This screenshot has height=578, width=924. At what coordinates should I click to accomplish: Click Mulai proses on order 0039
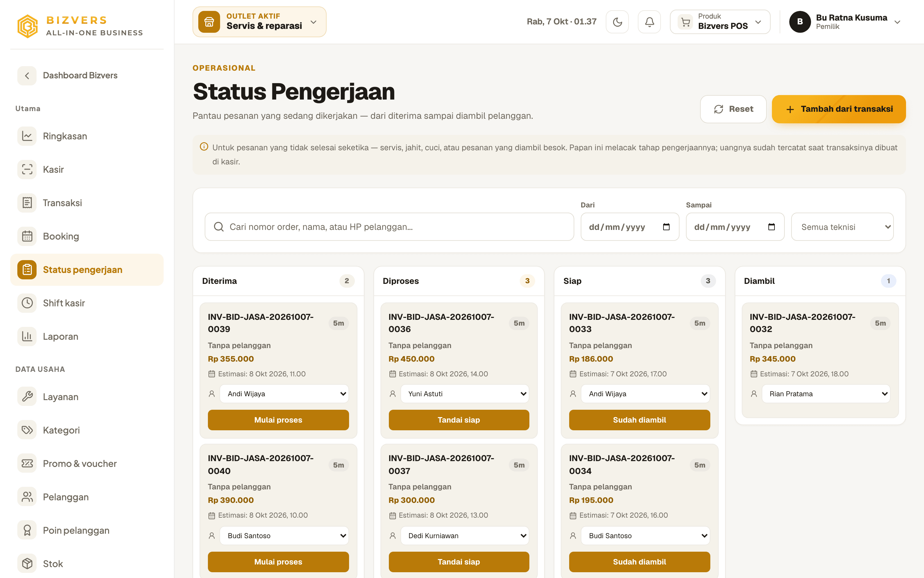point(278,420)
